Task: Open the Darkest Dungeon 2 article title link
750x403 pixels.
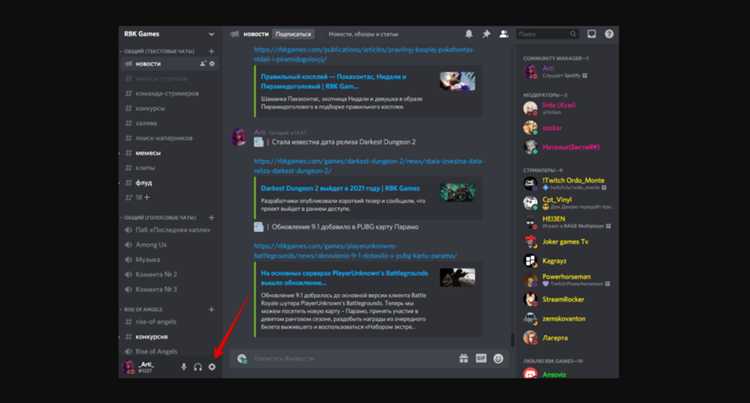Action: coord(340,188)
